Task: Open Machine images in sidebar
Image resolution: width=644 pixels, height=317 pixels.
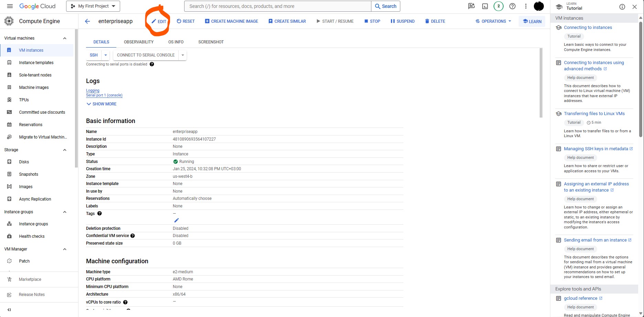Action: [37, 88]
